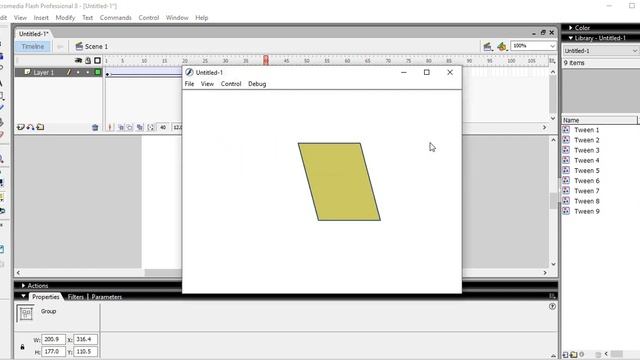Expand the Color panel
The image size is (640, 360).
click(571, 28)
